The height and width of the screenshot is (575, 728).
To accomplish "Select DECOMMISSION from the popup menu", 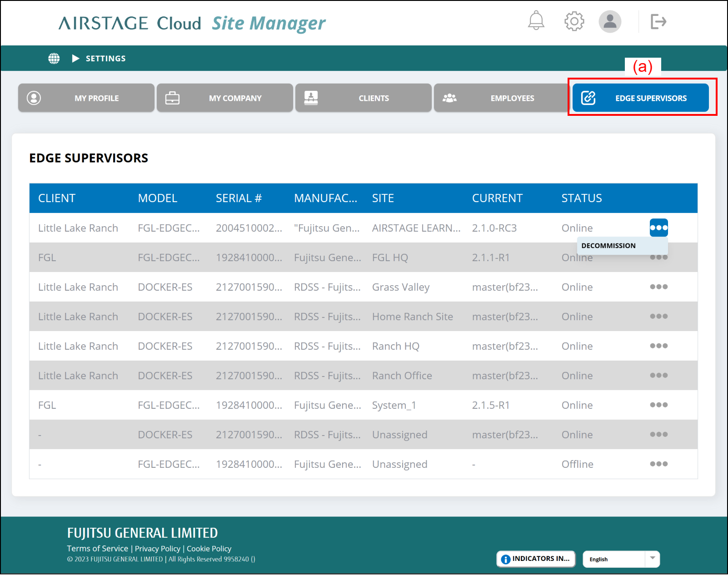I will click(608, 246).
